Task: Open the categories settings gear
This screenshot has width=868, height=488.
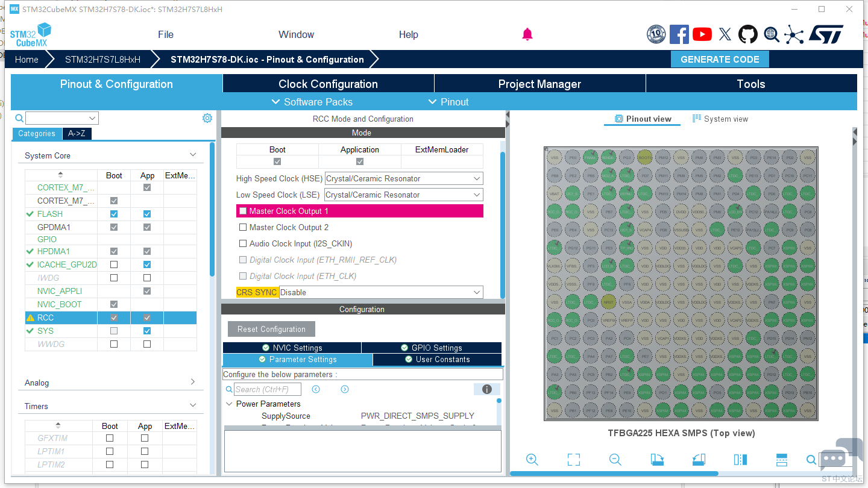Action: tap(207, 118)
